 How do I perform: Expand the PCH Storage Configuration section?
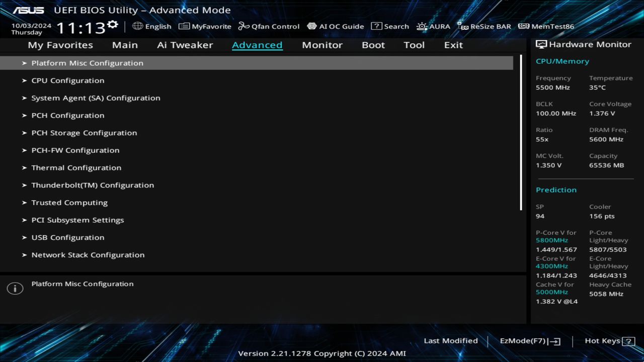click(84, 132)
